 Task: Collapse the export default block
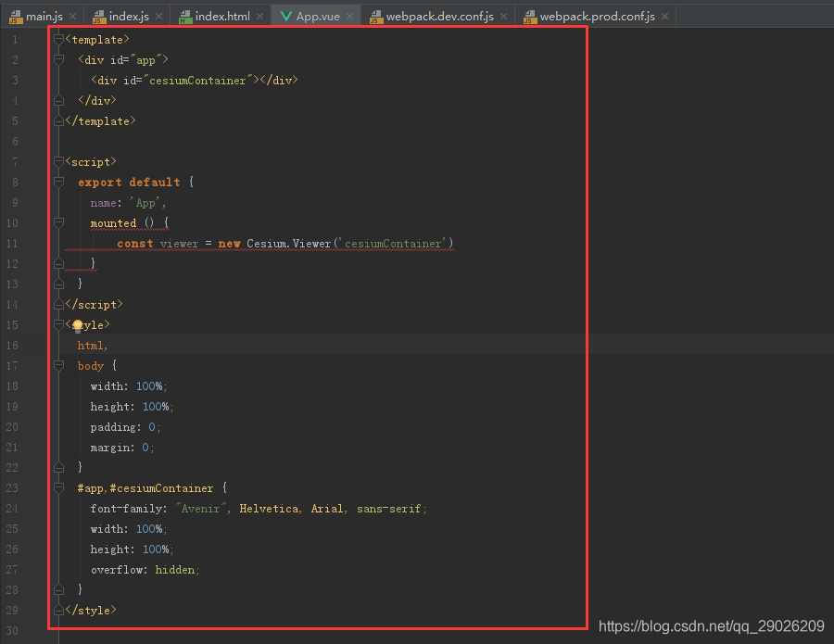pos(57,182)
